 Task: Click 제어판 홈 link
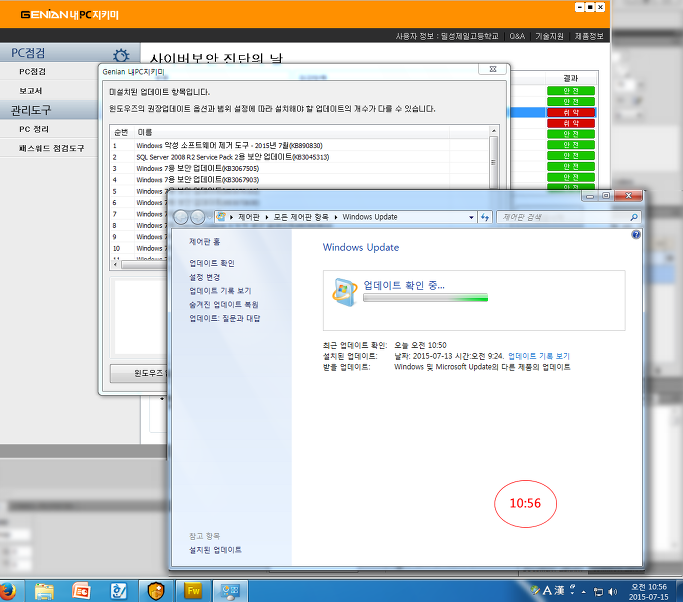click(204, 242)
